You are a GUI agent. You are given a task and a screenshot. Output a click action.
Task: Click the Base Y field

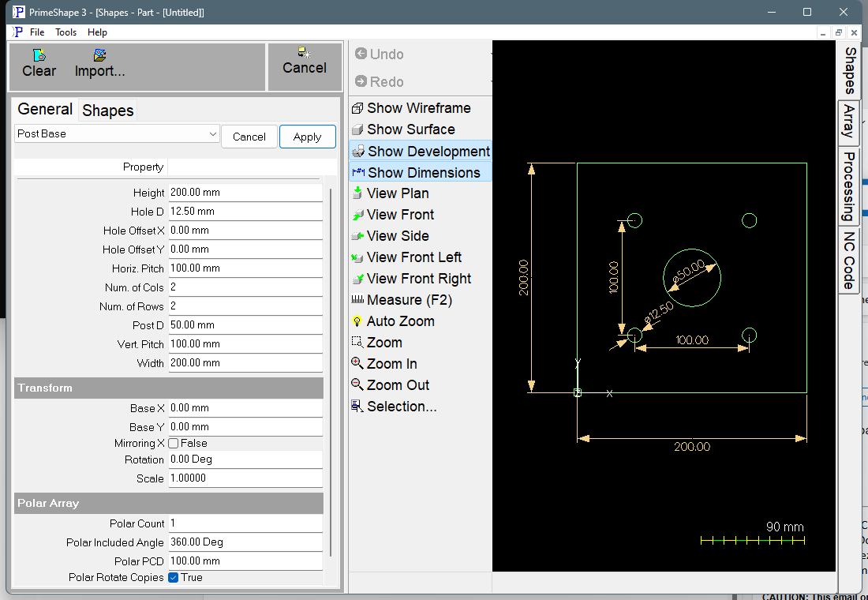pyautogui.click(x=245, y=426)
